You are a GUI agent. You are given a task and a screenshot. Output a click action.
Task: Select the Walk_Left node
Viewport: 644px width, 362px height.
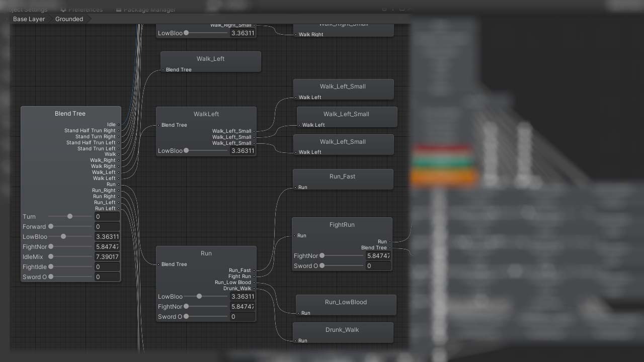(210, 59)
